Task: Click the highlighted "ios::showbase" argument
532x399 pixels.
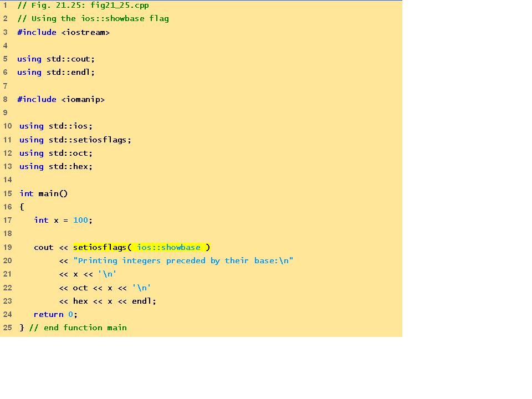Action: click(168, 247)
